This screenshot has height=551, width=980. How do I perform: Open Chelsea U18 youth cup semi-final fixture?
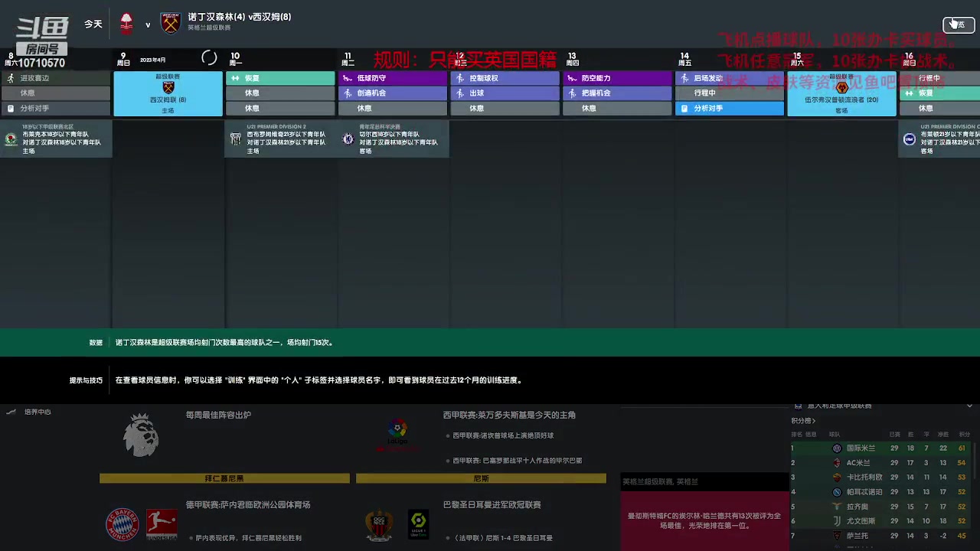[x=393, y=139]
